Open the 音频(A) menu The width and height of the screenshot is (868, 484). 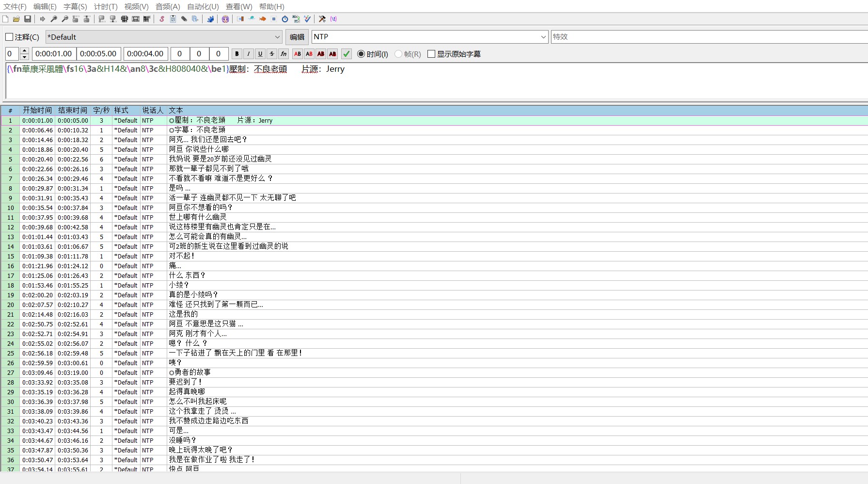click(x=168, y=6)
